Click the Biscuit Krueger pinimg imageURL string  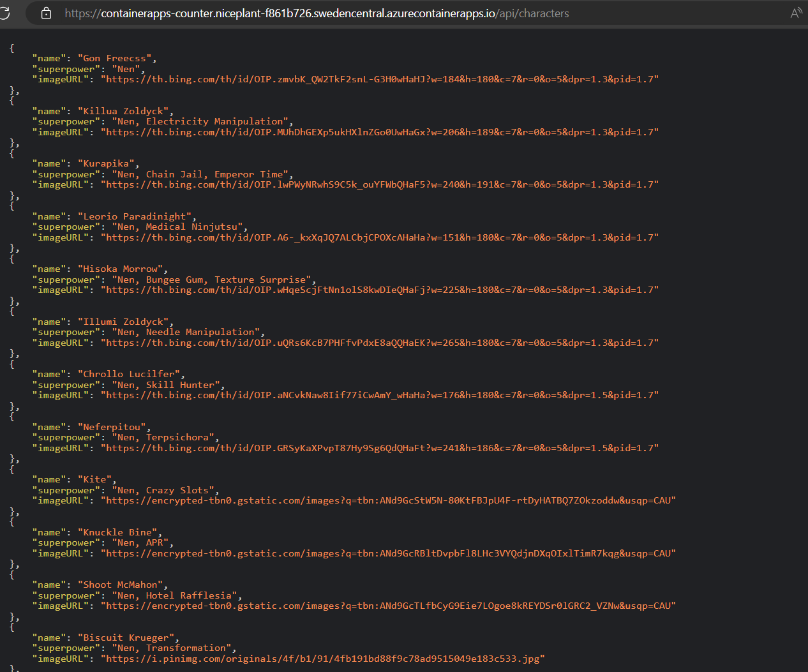click(x=323, y=659)
